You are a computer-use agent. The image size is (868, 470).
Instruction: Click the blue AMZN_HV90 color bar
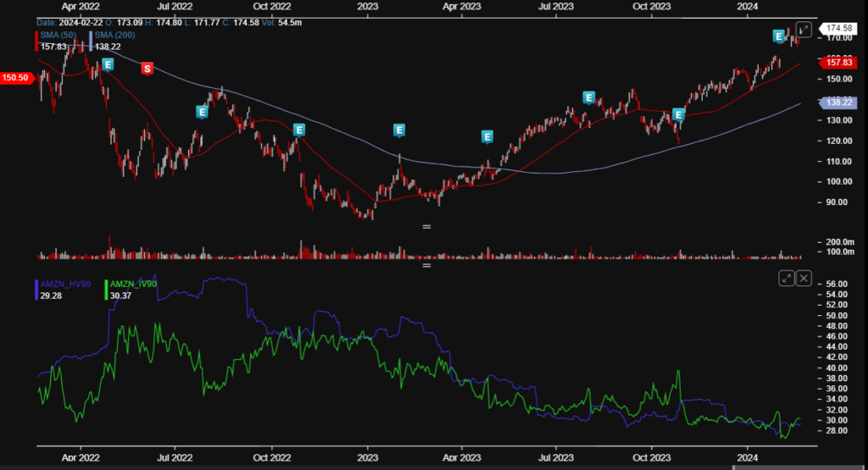point(36,290)
